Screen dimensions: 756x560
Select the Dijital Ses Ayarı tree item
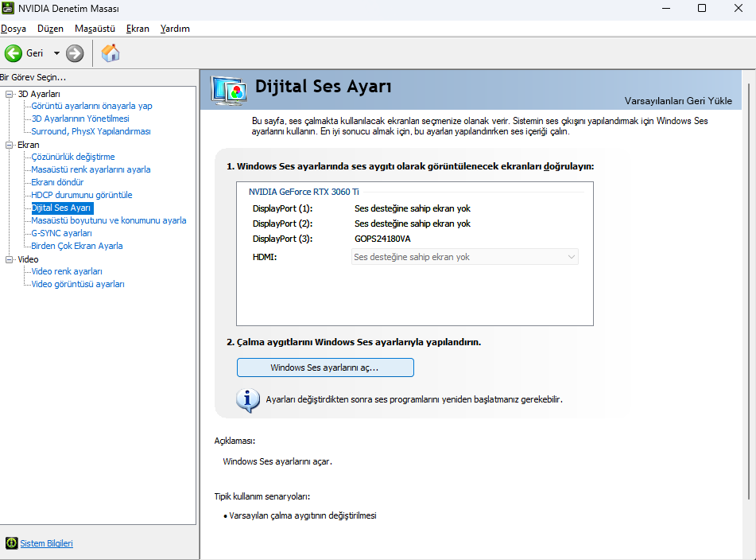click(x=62, y=208)
